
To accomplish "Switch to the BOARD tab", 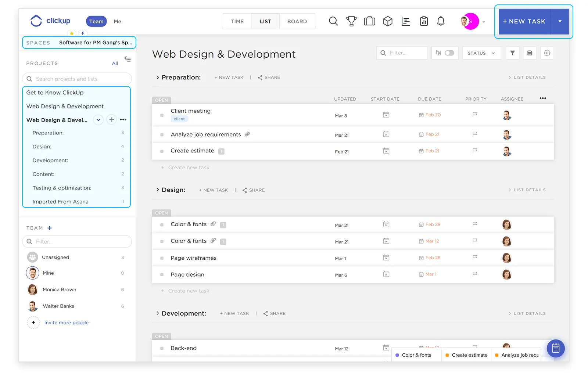I will [x=297, y=21].
